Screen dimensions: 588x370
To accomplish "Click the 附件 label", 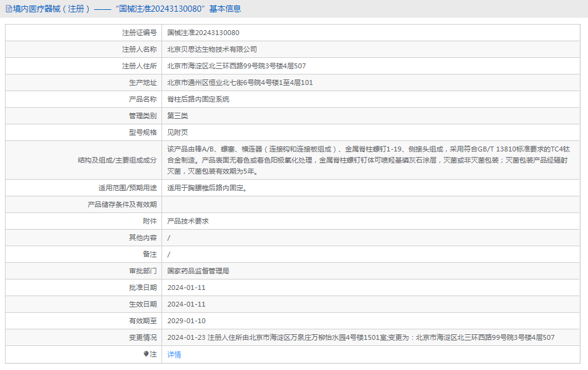I will pyautogui.click(x=150, y=222).
